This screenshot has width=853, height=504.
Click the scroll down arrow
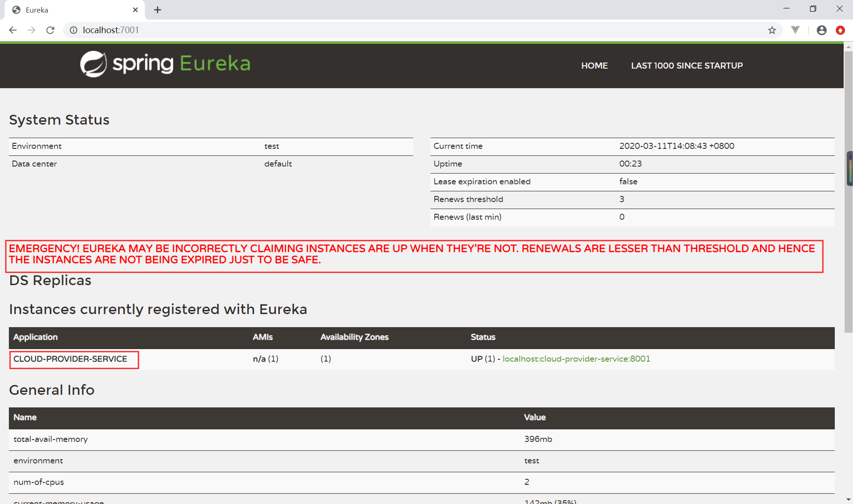tap(848, 499)
